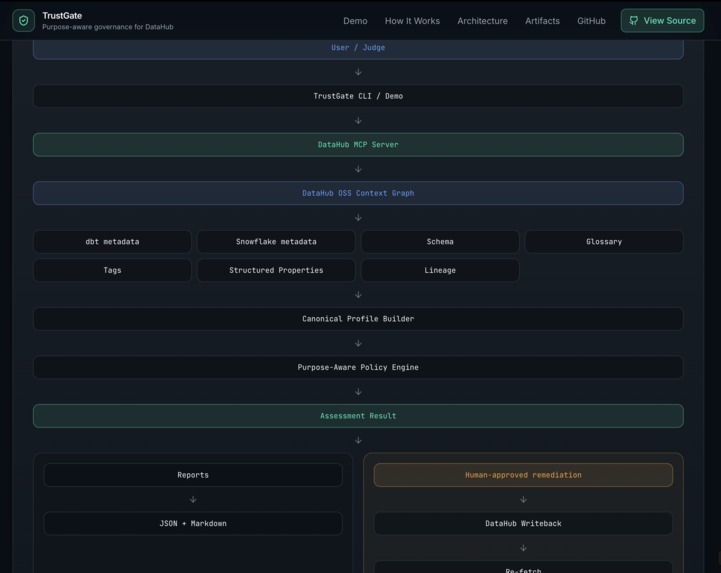This screenshot has height=573, width=721.
Task: Click the Canonical Profile Builder node
Action: [358, 319]
